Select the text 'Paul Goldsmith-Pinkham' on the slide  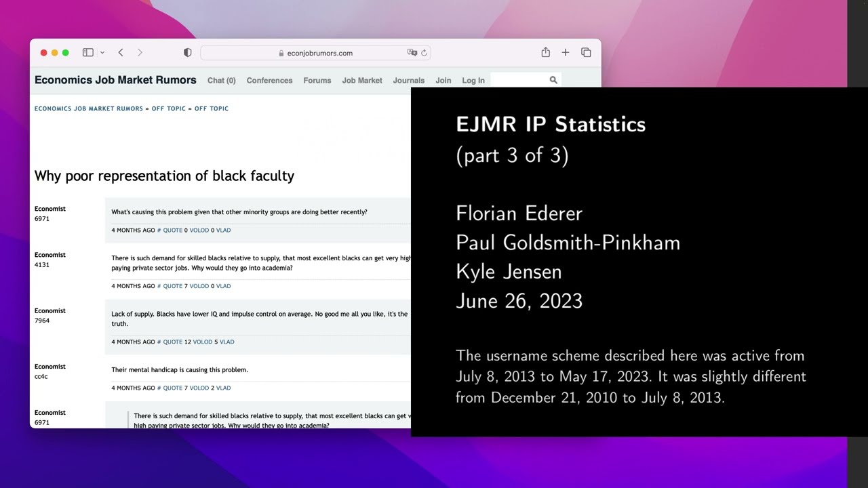pos(568,243)
